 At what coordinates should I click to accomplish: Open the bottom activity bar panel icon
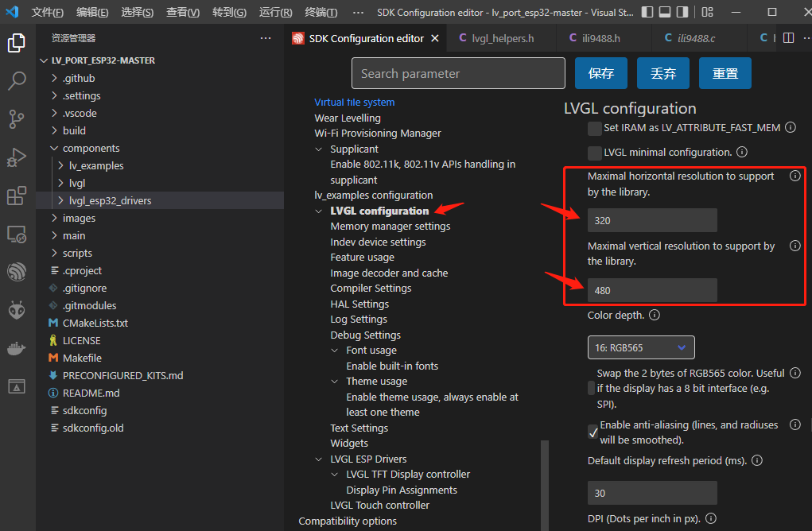click(x=17, y=386)
